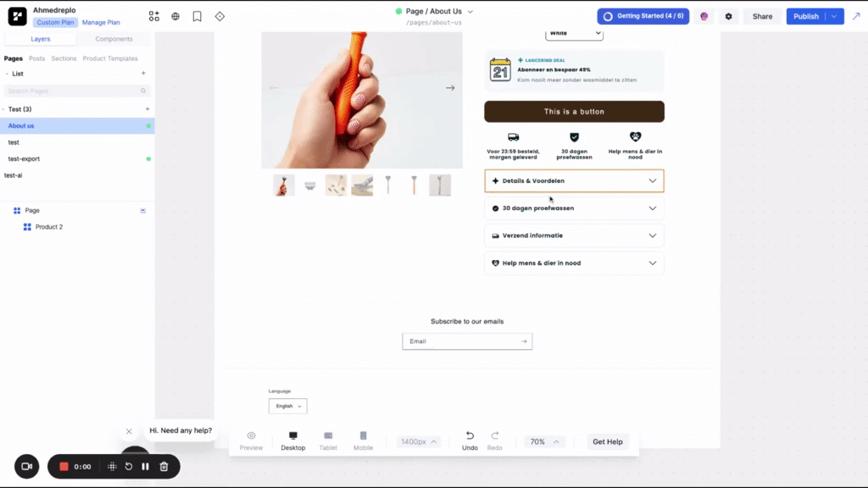Screen dimensions: 868x488
Task: Switch to Tablet device view
Action: click(328, 436)
